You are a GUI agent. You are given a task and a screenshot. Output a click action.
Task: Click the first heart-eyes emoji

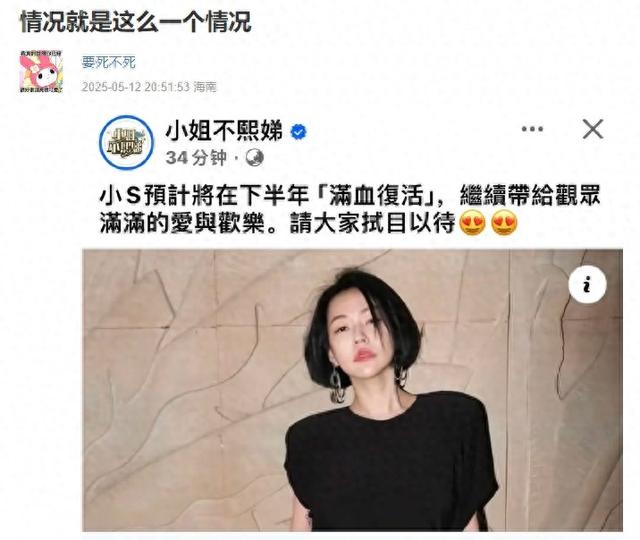pos(473,223)
